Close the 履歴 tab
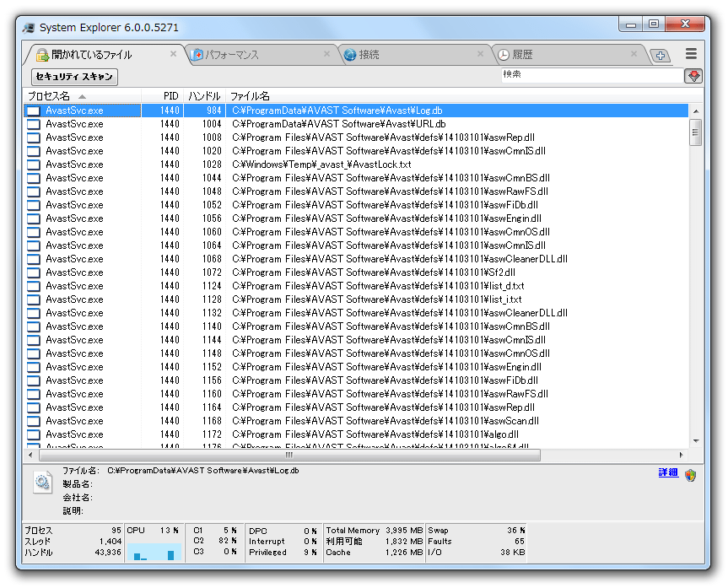This screenshot has height=588, width=728. coord(634,54)
